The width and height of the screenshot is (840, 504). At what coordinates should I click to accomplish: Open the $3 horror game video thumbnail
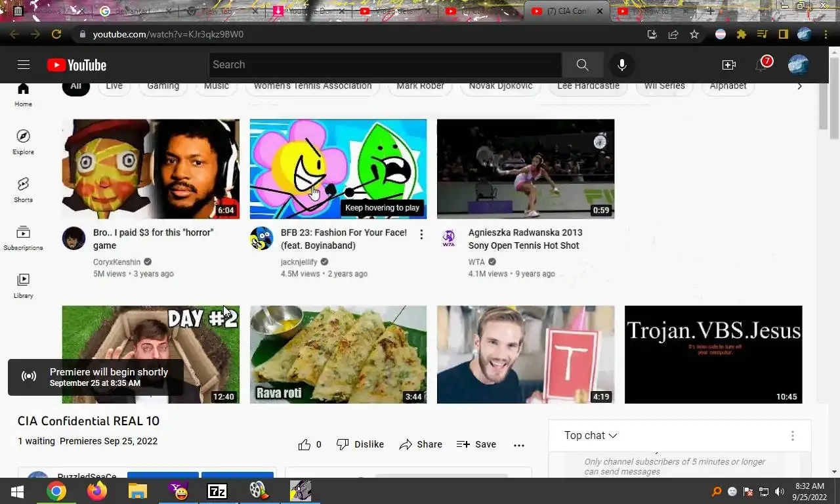coord(151,169)
